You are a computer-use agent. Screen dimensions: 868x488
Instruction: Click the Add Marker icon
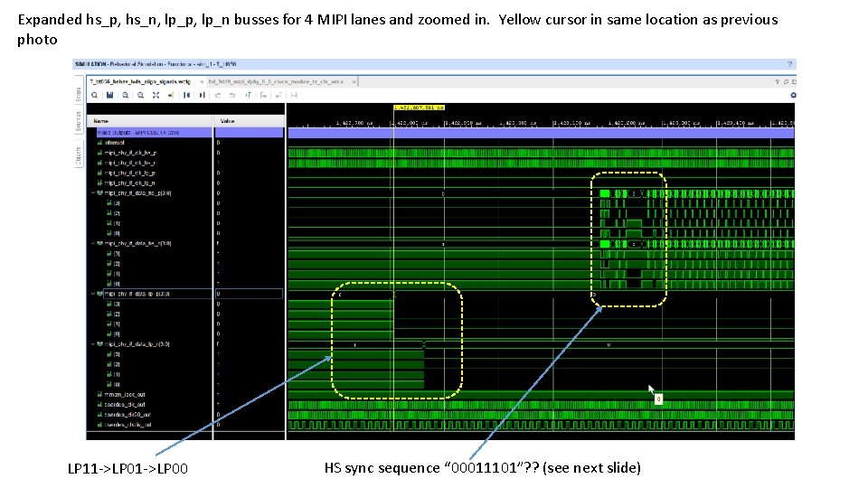(x=248, y=95)
